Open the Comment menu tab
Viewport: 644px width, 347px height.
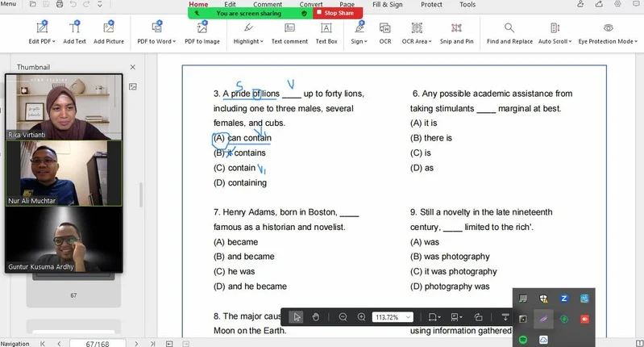(268, 5)
